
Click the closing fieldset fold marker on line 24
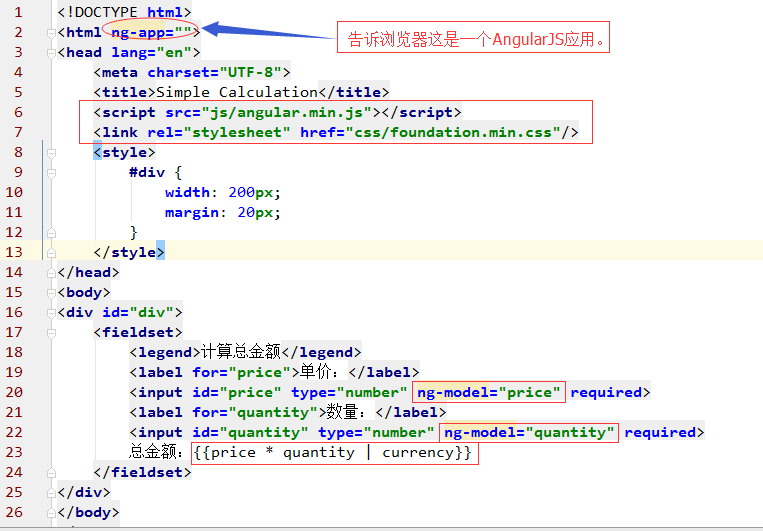51,473
